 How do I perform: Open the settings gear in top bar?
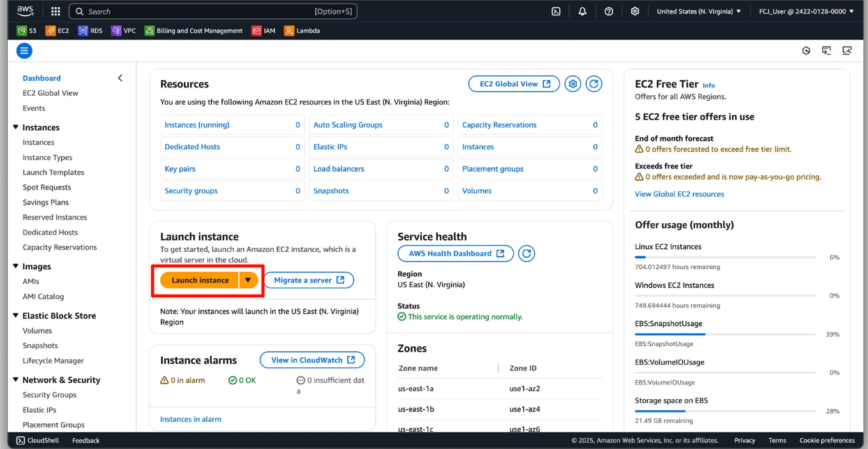(634, 11)
